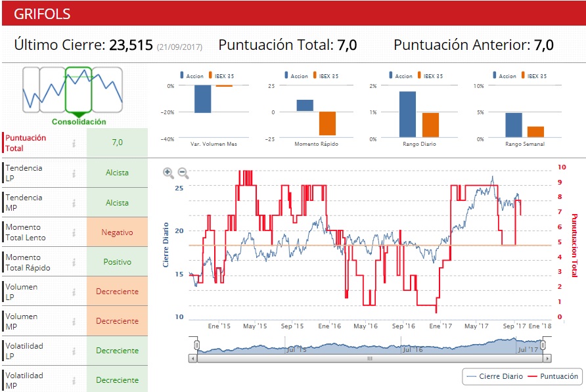This screenshot has height=392, width=586.
Task: Click the Último Cierre value 23,515
Action: point(131,45)
